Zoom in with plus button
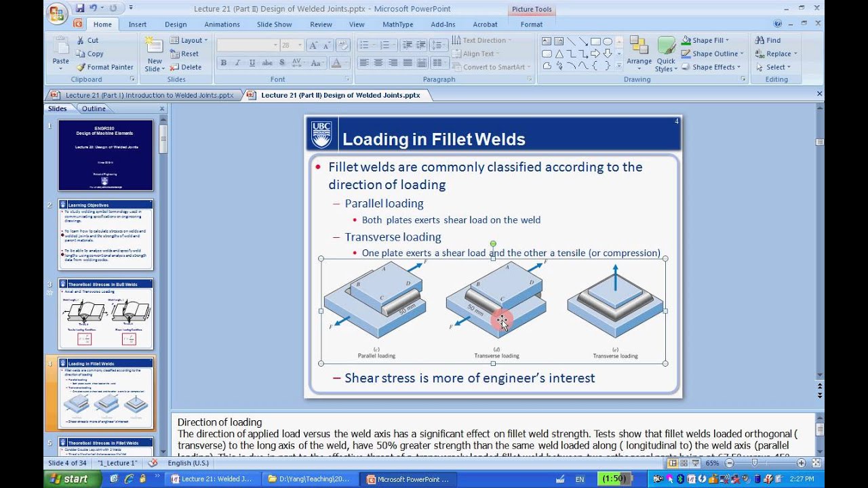The height and width of the screenshot is (488, 868). (801, 463)
